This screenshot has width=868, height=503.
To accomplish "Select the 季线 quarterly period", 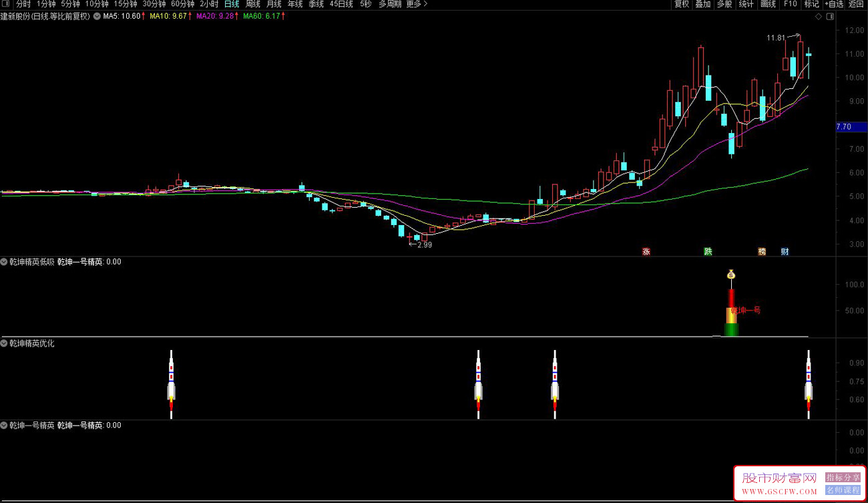I will pos(316,4).
